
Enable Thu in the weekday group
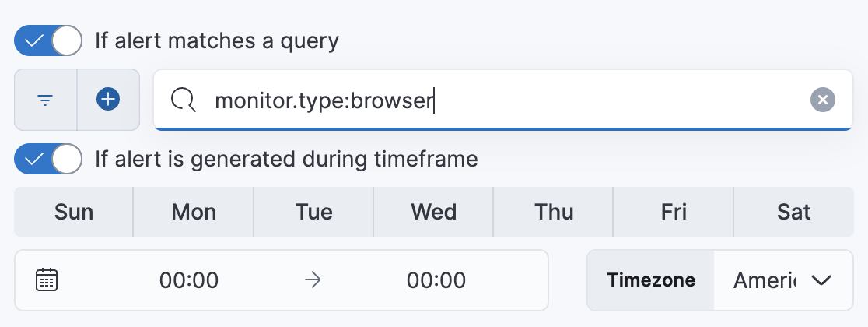(x=554, y=212)
